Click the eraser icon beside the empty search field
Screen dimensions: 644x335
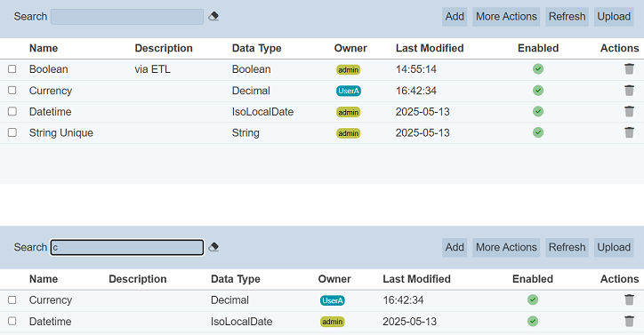pyautogui.click(x=213, y=16)
